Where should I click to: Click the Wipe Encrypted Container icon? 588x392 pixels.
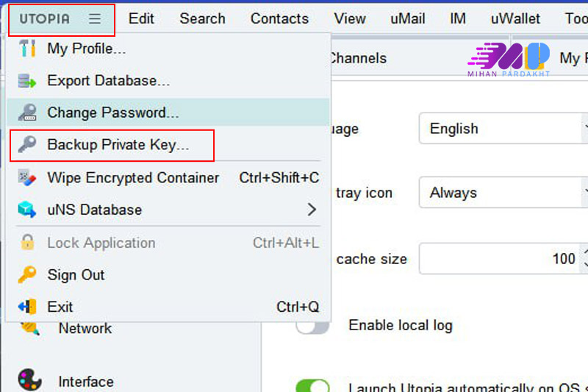pyautogui.click(x=27, y=178)
